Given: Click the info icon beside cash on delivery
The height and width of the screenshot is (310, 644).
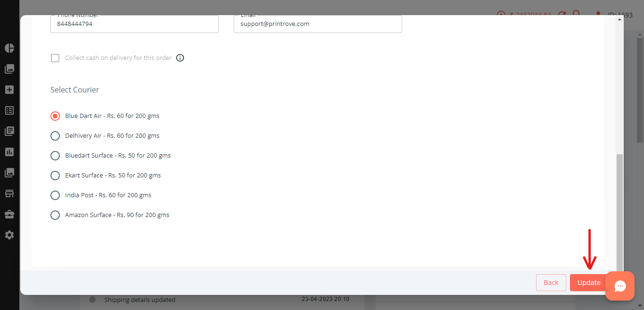Looking at the screenshot, I should [180, 58].
